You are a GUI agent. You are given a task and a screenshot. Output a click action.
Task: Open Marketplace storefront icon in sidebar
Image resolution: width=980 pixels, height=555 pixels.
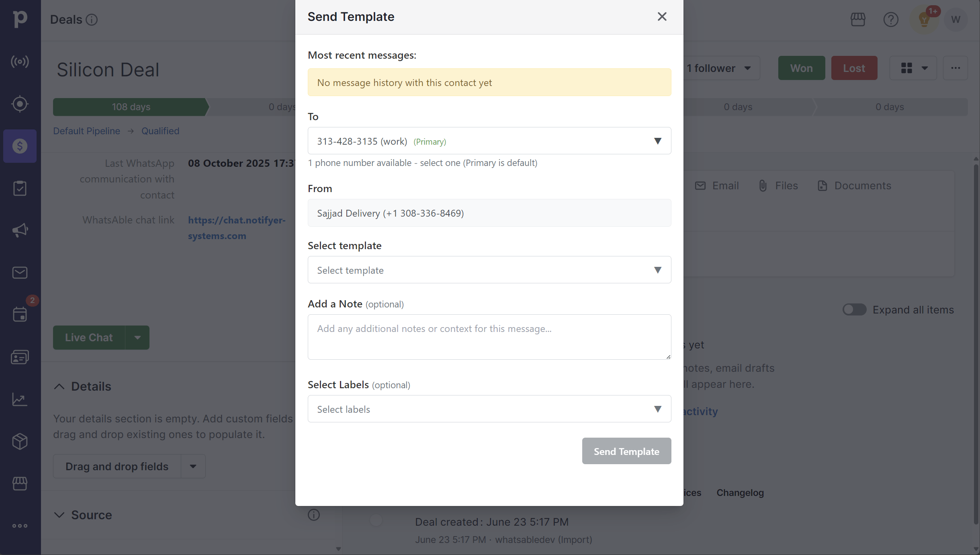20,483
